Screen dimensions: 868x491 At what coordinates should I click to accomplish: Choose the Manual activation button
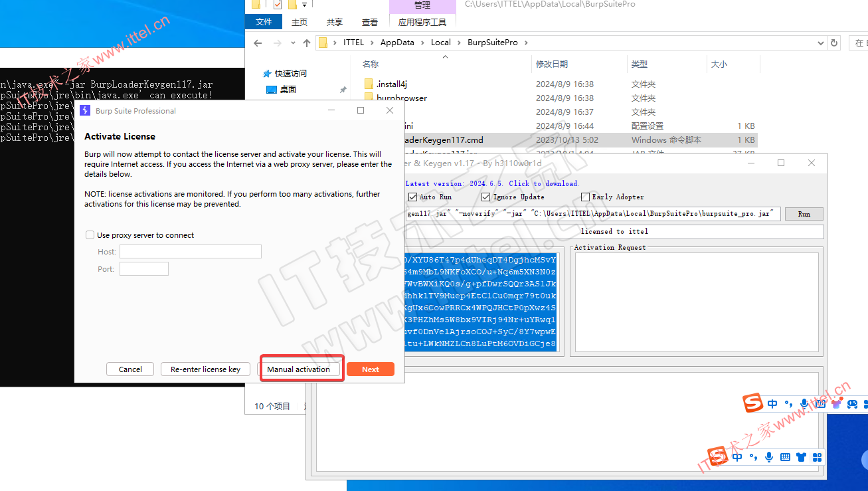[298, 369]
